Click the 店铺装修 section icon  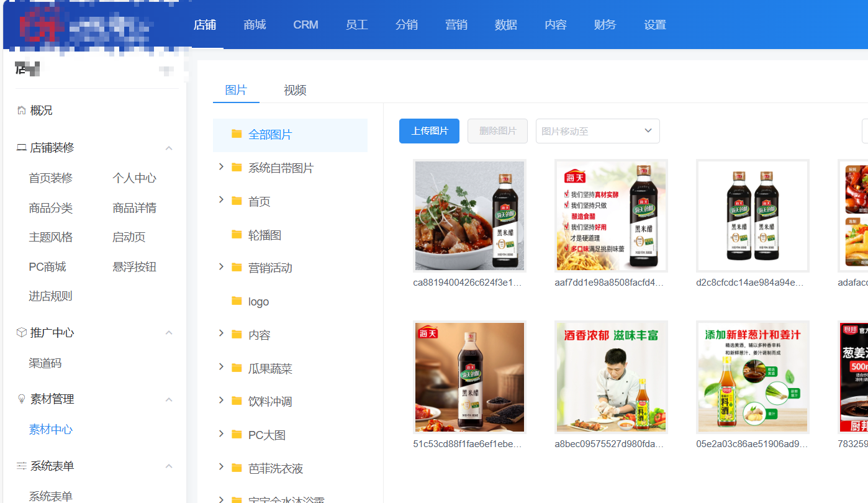pyautogui.click(x=22, y=148)
